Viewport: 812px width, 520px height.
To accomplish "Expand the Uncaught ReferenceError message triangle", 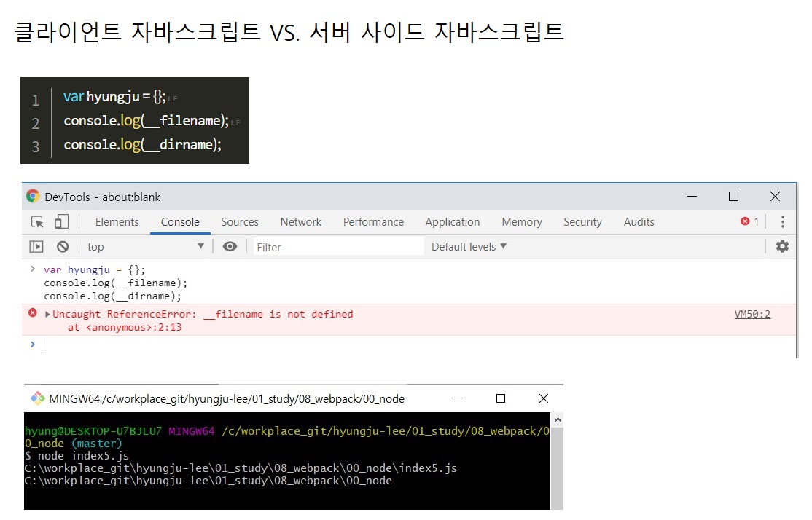I will [x=48, y=315].
